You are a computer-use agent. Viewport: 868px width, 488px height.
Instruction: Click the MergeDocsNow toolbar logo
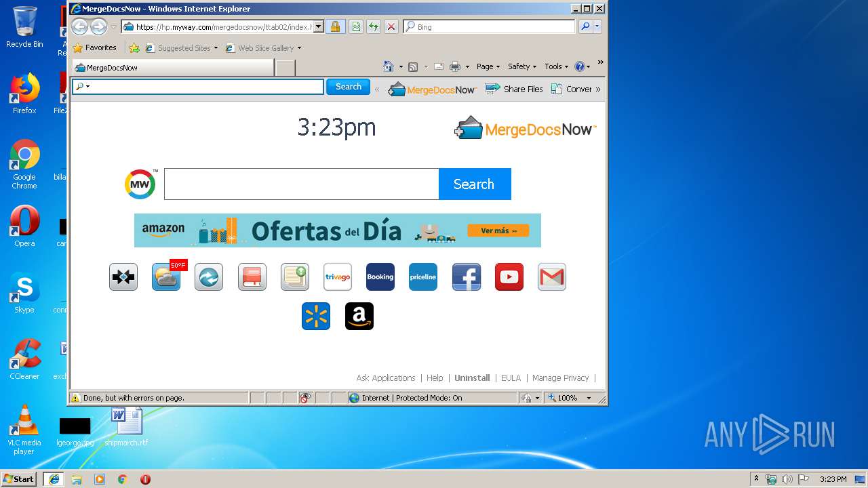[432, 89]
